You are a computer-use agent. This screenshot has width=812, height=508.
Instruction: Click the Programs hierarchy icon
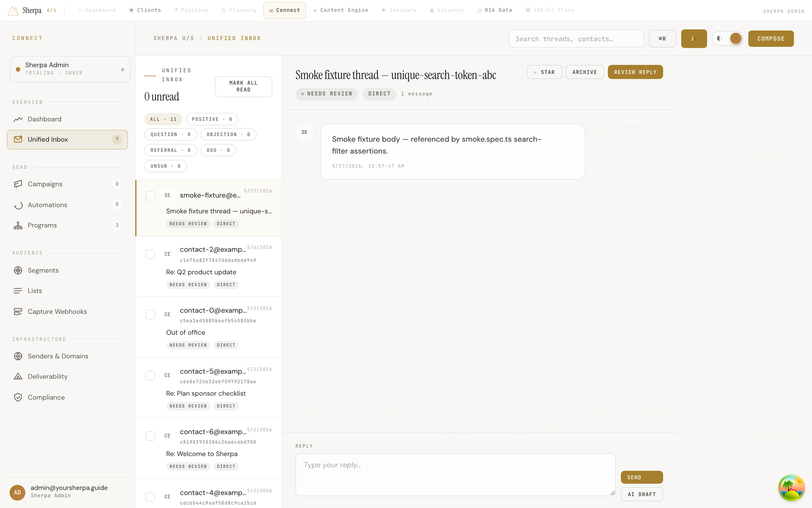[18, 225]
